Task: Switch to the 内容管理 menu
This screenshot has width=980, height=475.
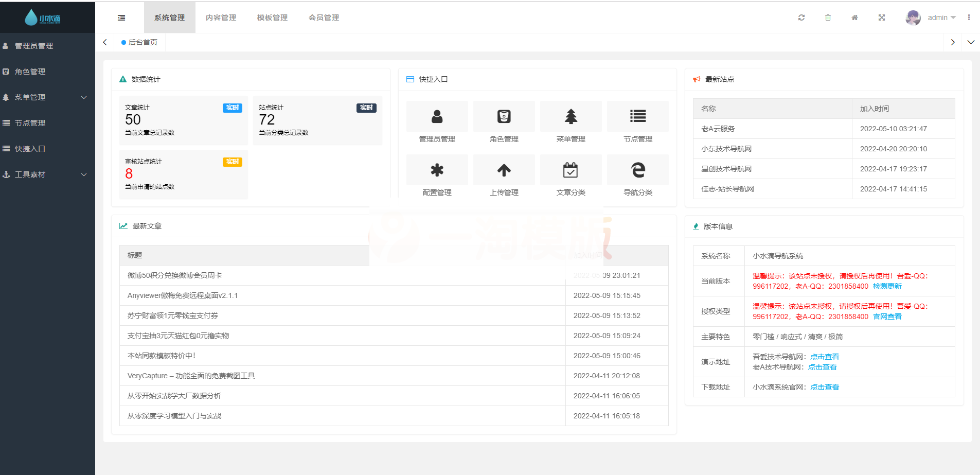Action: [221, 17]
